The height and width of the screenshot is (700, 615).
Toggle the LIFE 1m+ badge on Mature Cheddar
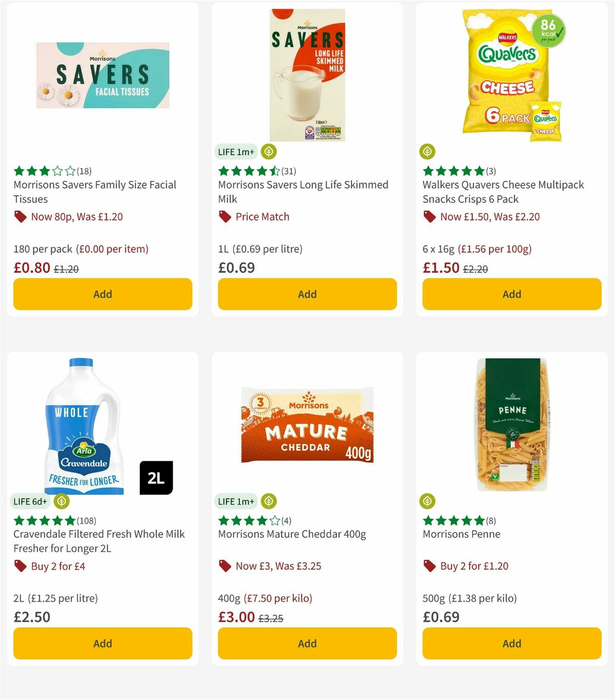(x=235, y=501)
